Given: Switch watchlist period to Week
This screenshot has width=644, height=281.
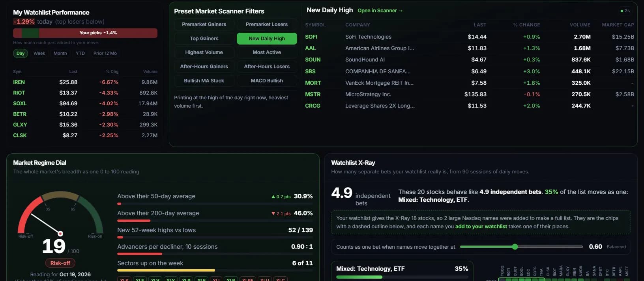Looking at the screenshot, I should click(39, 53).
